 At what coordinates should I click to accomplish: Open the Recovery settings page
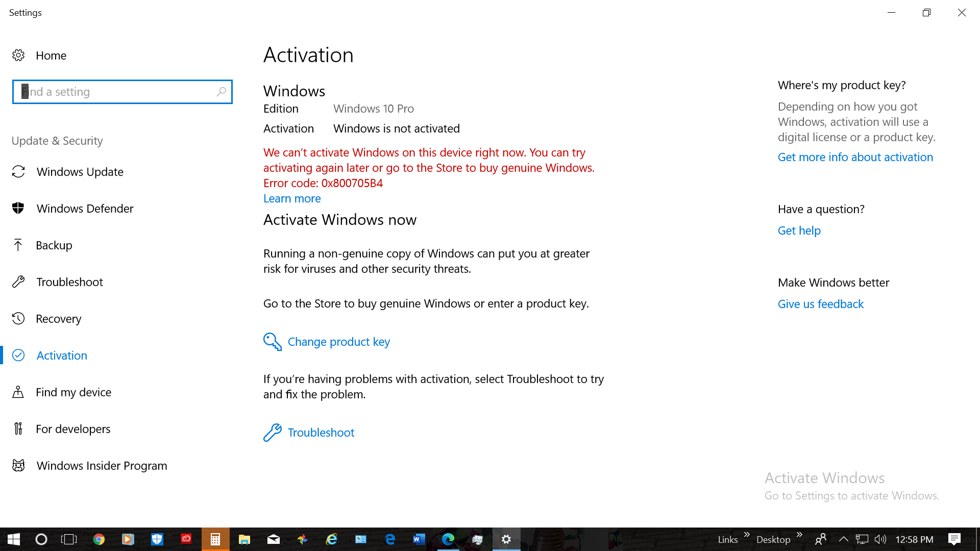point(58,318)
